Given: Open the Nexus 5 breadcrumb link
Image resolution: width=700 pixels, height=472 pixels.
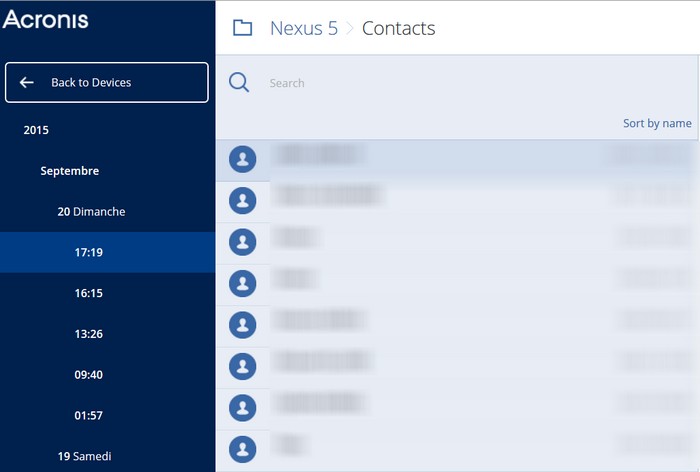Looking at the screenshot, I should click(304, 28).
